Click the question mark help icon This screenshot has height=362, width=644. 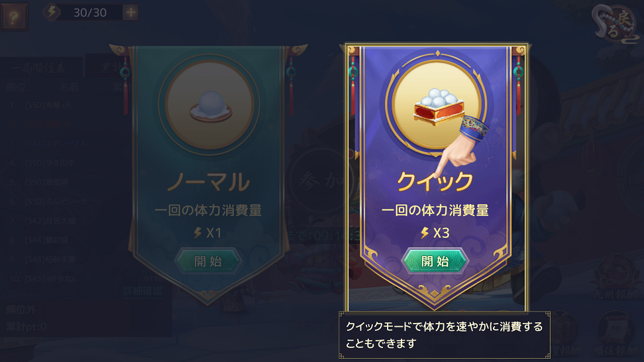(x=14, y=17)
